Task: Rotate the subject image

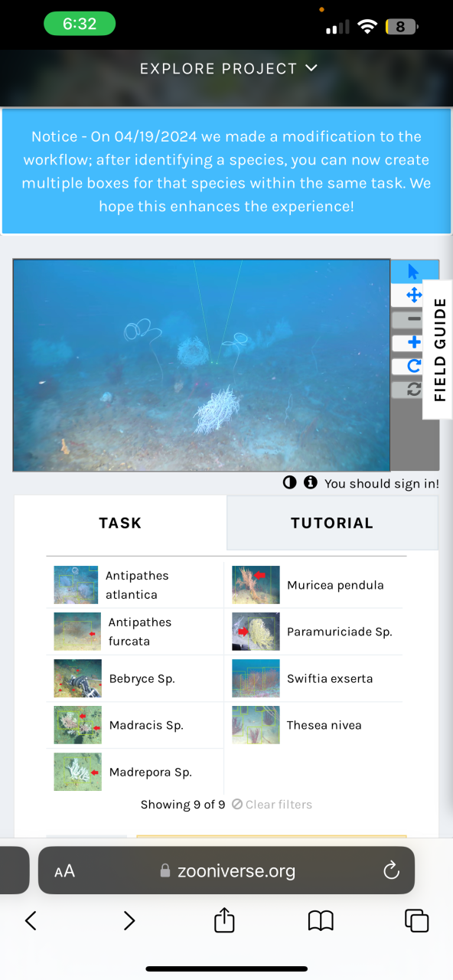Action: click(414, 366)
